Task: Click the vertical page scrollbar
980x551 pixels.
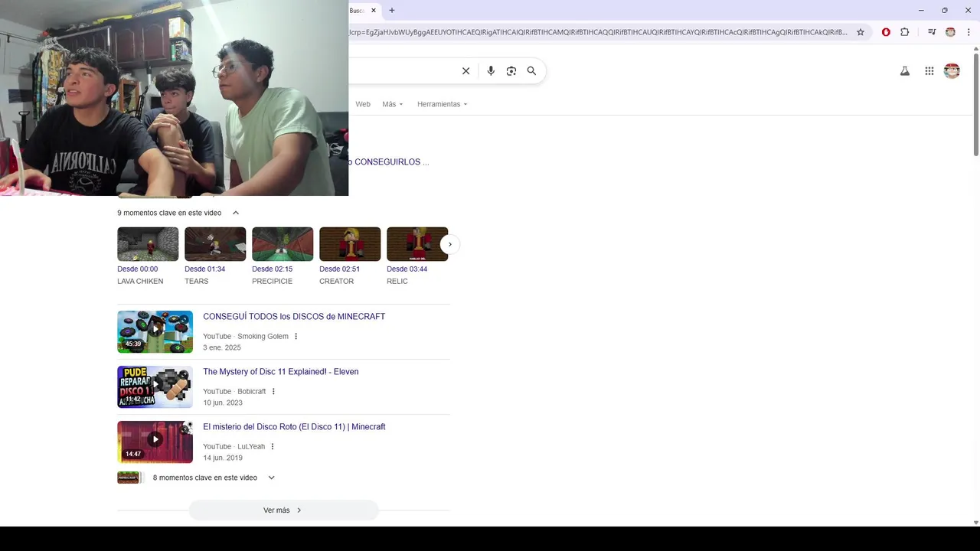Action: click(x=976, y=105)
